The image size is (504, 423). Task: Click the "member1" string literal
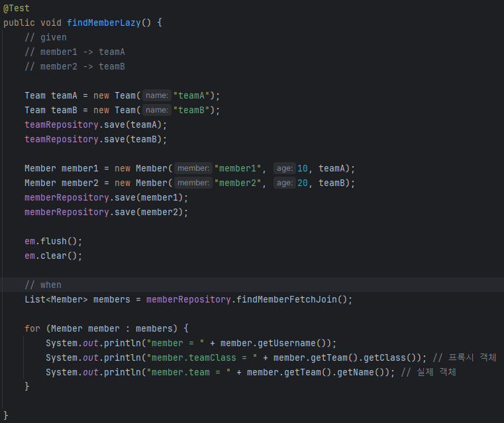point(238,168)
